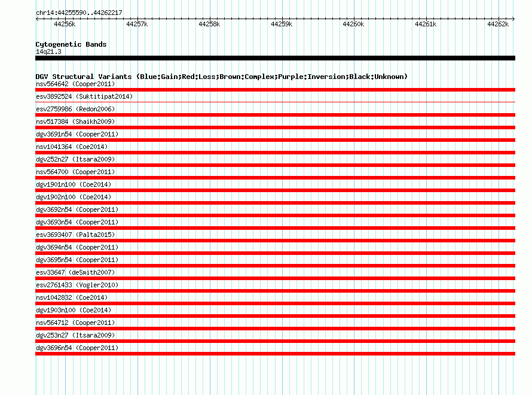Click the red loss bar under esv2761433
Image resolution: width=532 pixels, height=395 pixels.
[275, 291]
